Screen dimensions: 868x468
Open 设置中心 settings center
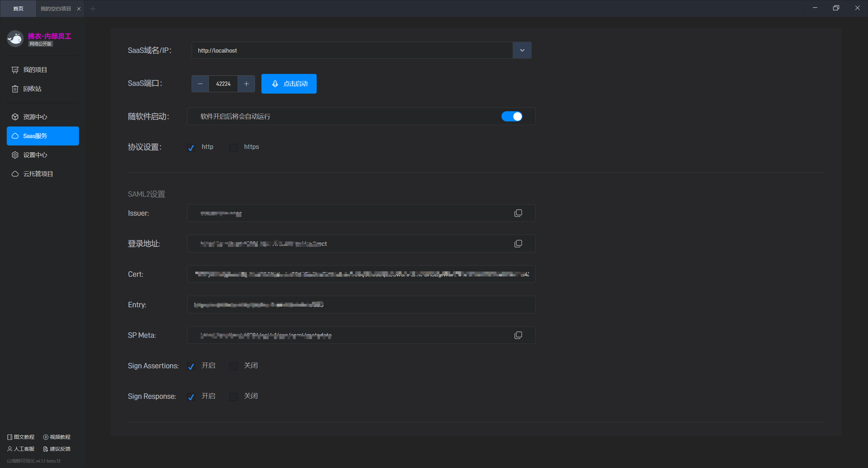pos(35,155)
